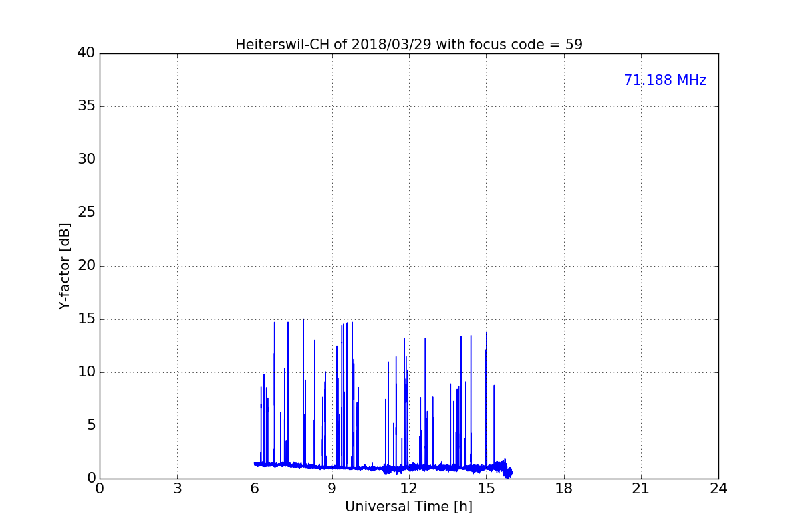798x532 pixels.
Task: Click y-axis tick label 25
Action: pyautogui.click(x=86, y=213)
